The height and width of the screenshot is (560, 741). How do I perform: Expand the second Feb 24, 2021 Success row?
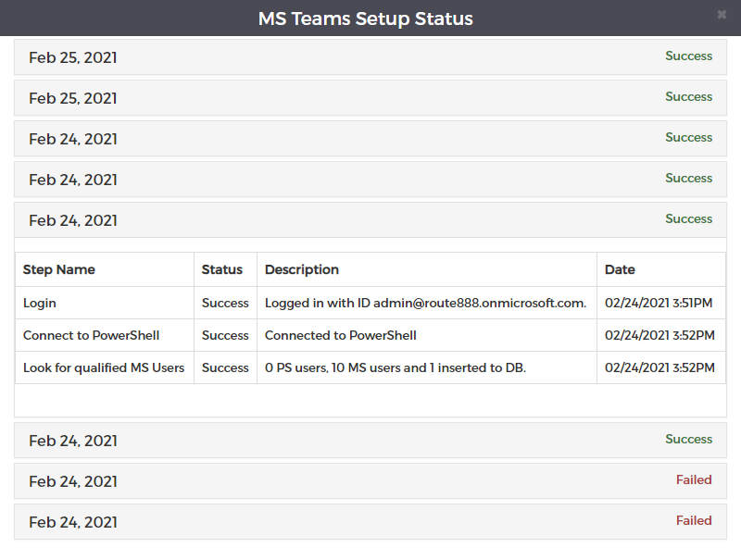pyautogui.click(x=370, y=180)
